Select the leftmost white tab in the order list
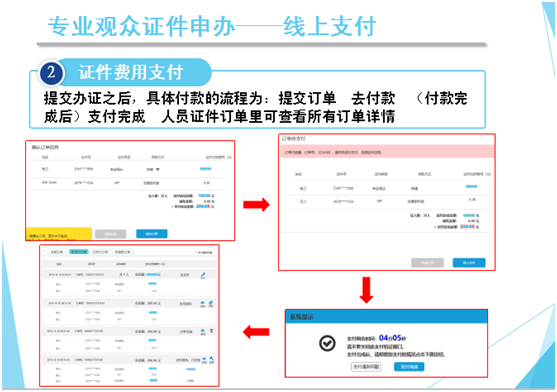The width and height of the screenshot is (557, 392). (56, 251)
